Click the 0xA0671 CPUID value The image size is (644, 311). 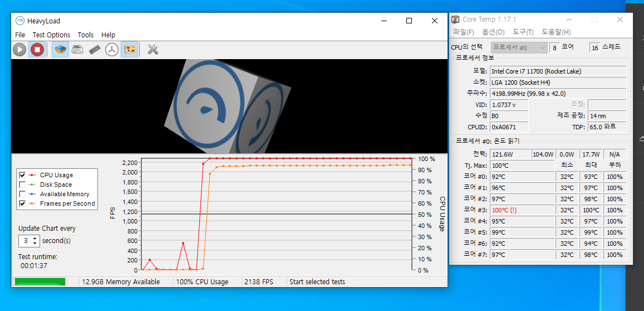tap(509, 127)
